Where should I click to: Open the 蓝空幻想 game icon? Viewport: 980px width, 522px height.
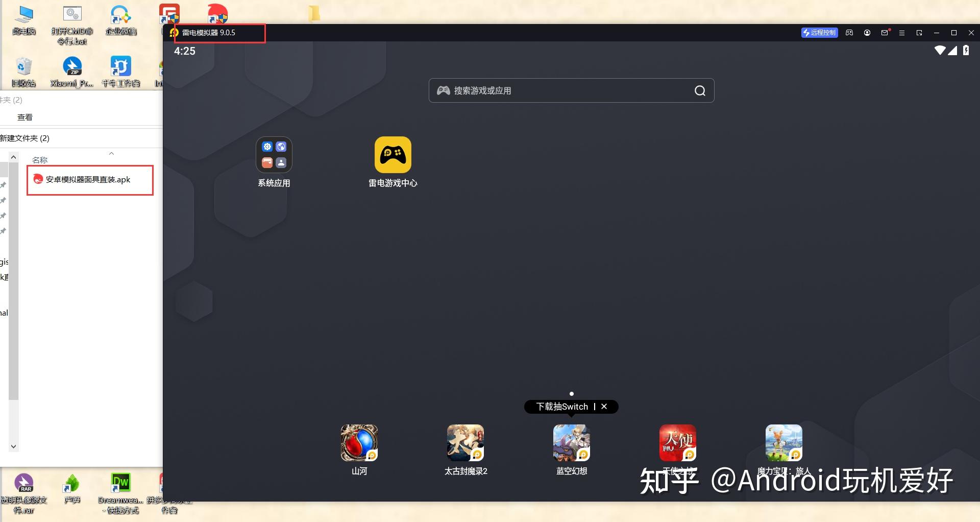pos(572,443)
